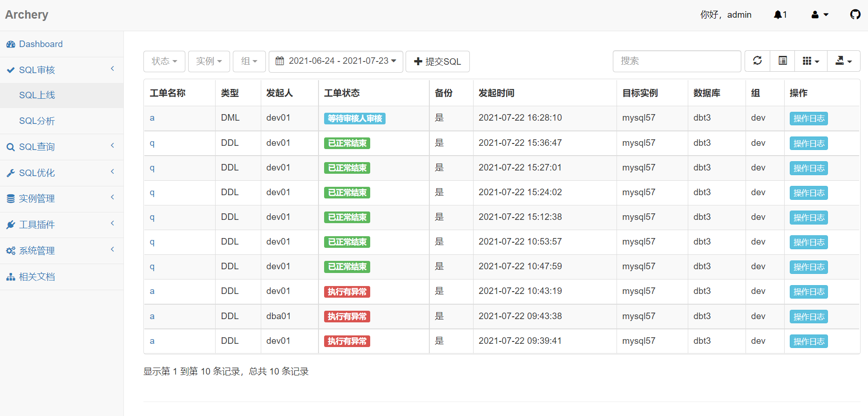Click the SQL优化 wrench icon

tap(11, 173)
